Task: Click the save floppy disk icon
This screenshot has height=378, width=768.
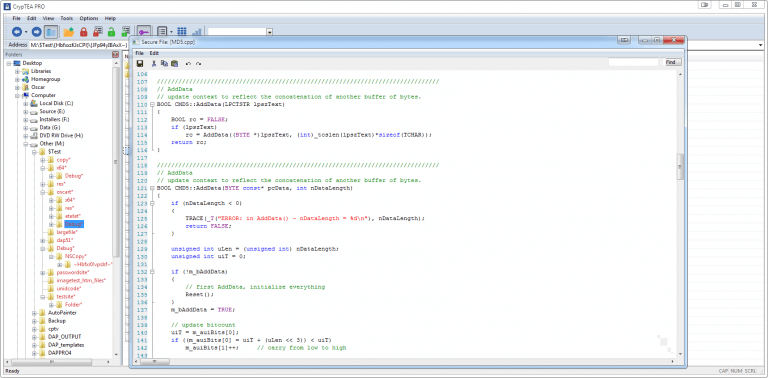Action: coord(140,63)
